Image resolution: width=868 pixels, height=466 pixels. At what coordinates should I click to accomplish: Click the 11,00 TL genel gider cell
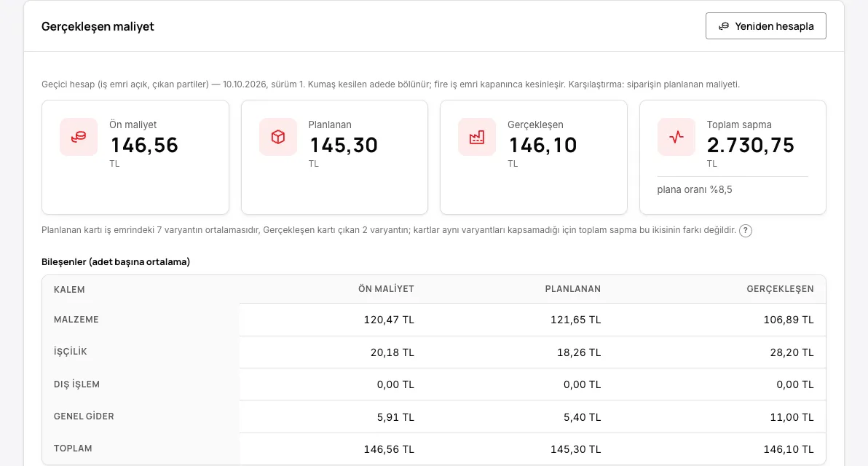(x=792, y=417)
